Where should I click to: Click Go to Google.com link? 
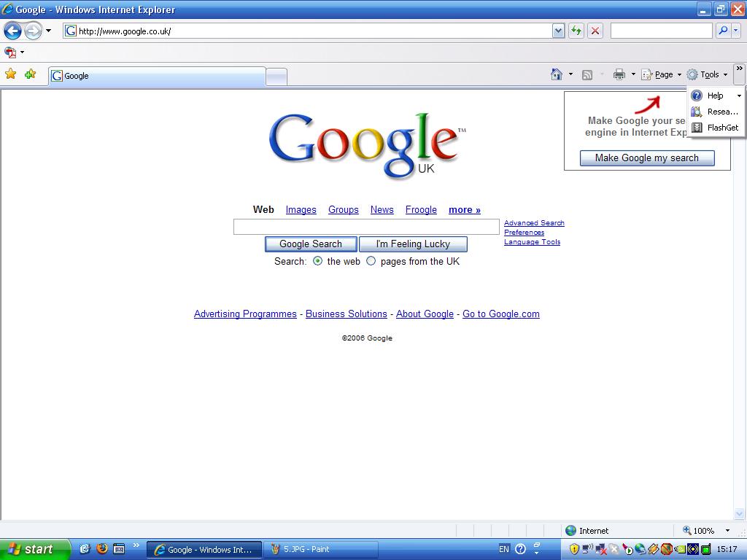(501, 314)
